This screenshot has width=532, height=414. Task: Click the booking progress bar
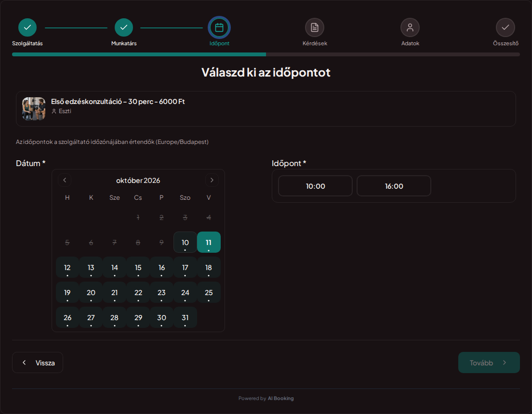[266, 54]
